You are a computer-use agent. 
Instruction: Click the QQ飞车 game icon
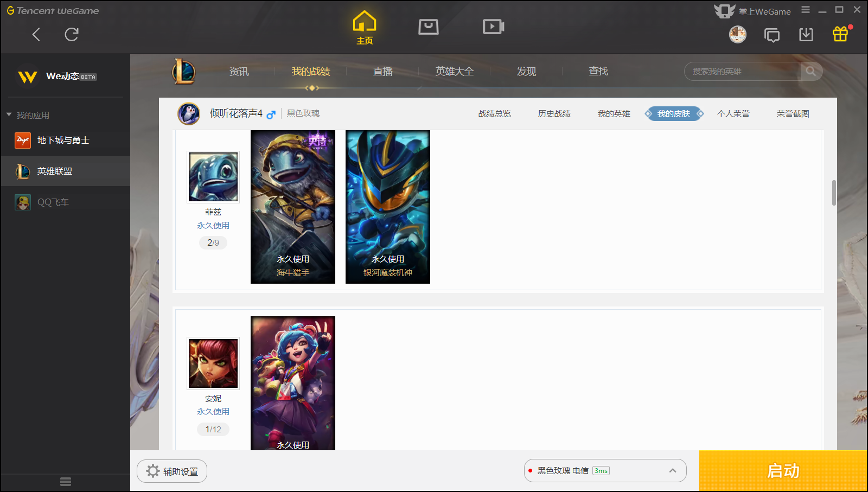tap(23, 202)
